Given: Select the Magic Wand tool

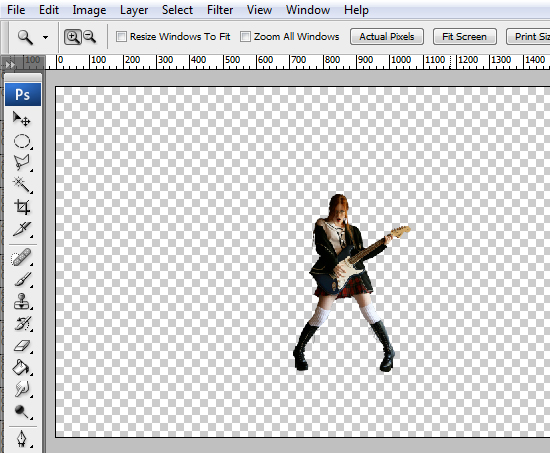Looking at the screenshot, I should (x=22, y=185).
